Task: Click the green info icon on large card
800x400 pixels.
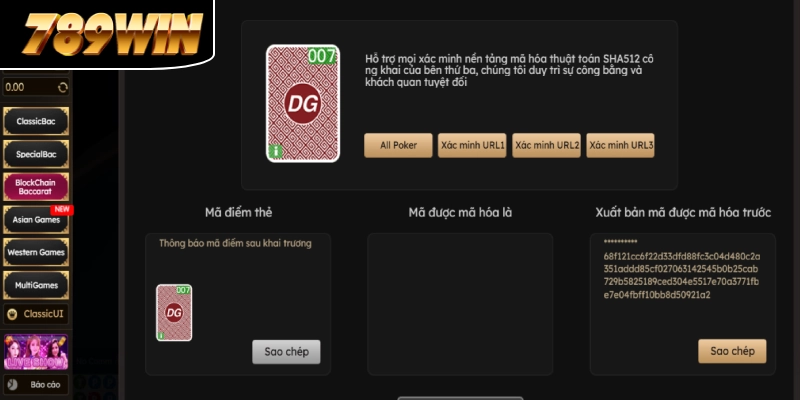Action: click(x=276, y=152)
